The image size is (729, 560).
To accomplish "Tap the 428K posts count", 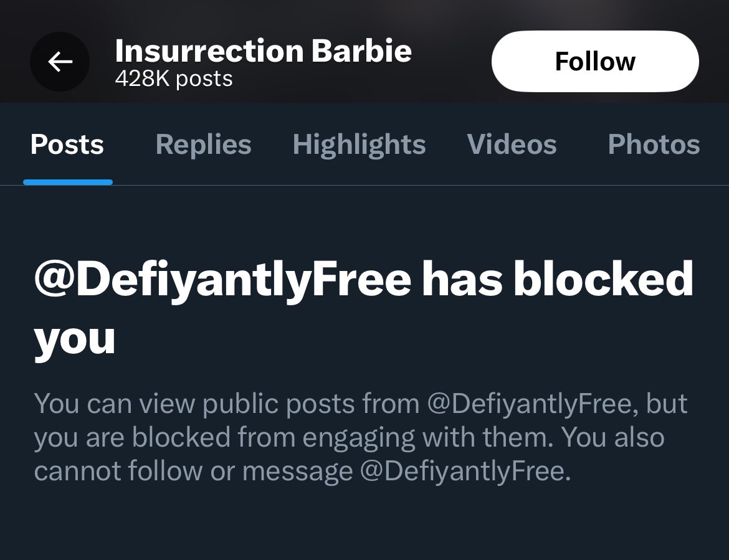I will (x=174, y=79).
